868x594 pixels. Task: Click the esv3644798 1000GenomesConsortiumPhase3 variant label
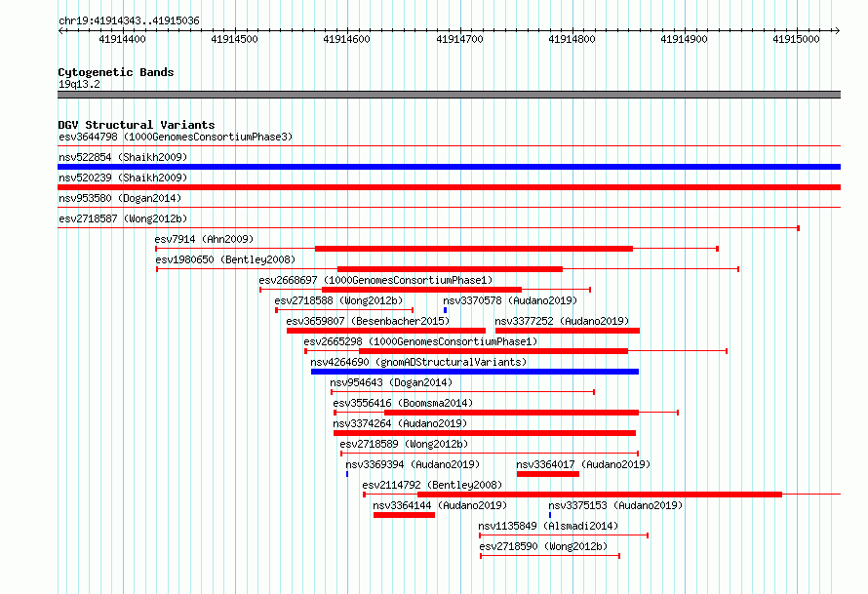click(176, 137)
